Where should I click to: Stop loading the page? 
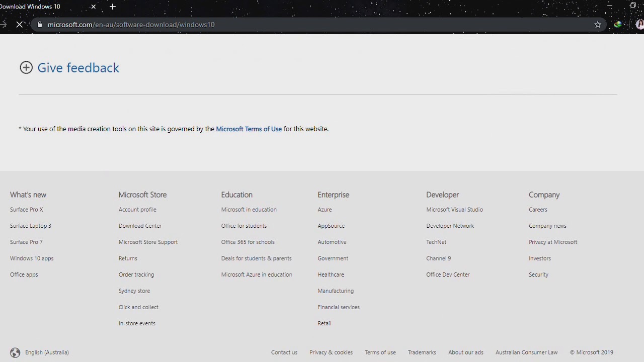coord(19,24)
